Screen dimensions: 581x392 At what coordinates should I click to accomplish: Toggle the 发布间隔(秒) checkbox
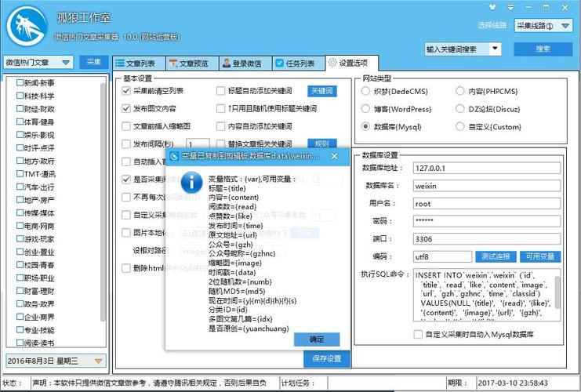point(126,143)
